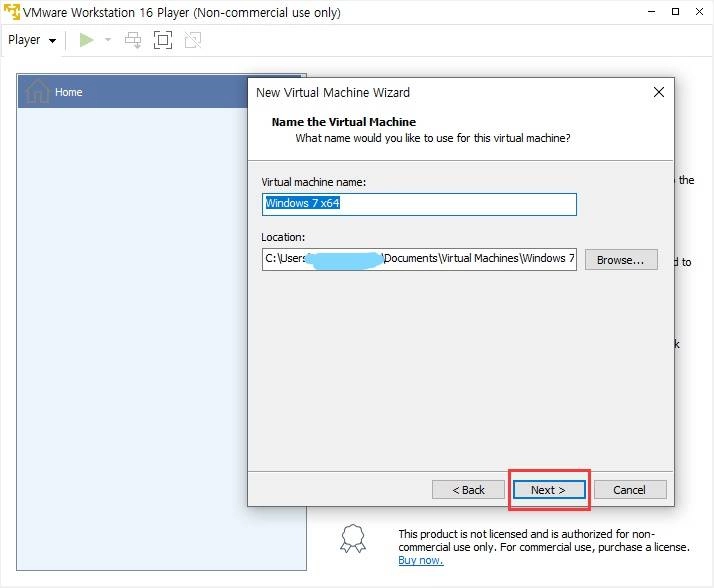Proceed with the Next > button
The height and width of the screenshot is (588, 714).
pos(549,490)
